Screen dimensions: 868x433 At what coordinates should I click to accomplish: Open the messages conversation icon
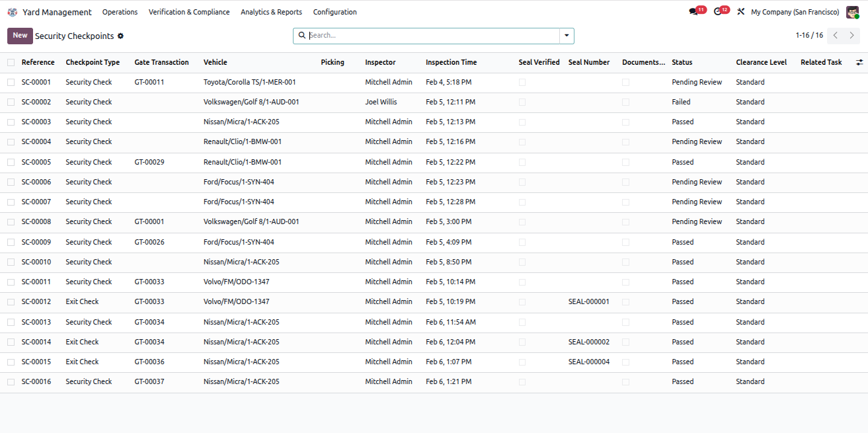coord(693,12)
